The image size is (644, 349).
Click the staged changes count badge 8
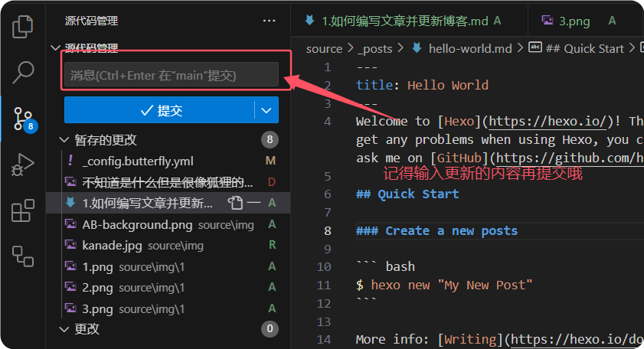click(270, 139)
